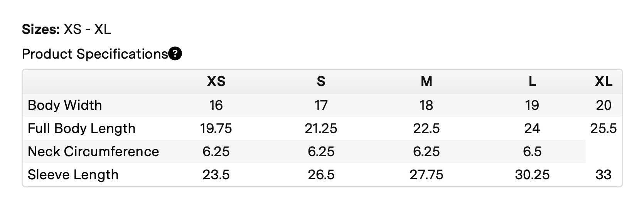
Task: Select the XL column header
Action: pos(604,81)
